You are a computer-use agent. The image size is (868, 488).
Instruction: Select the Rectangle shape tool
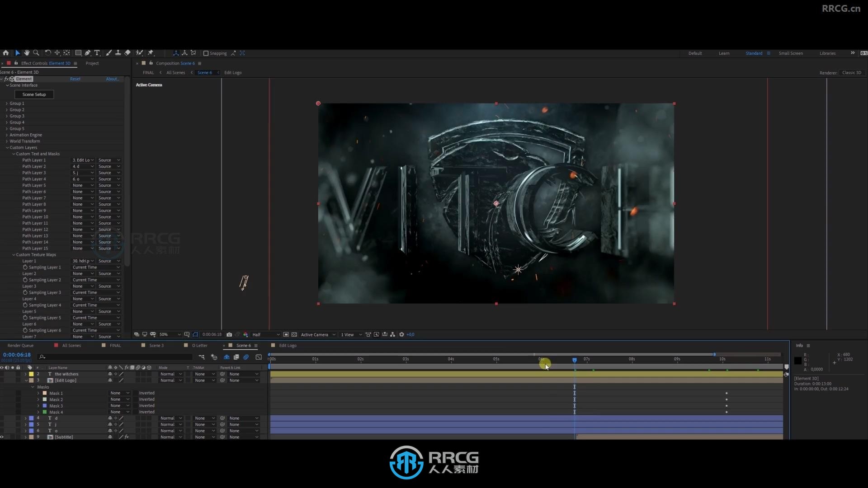click(x=78, y=53)
